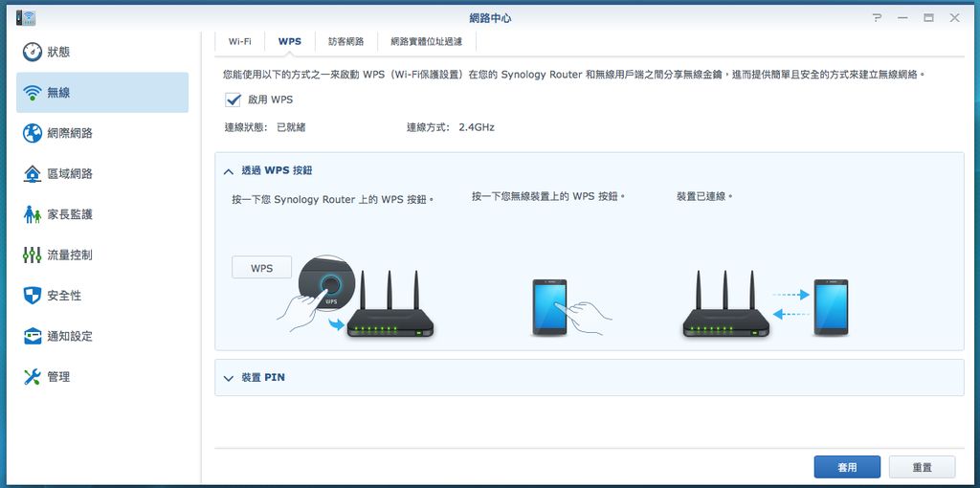Switch to the Wi-Fi tab
980x488 pixels.
(x=240, y=41)
